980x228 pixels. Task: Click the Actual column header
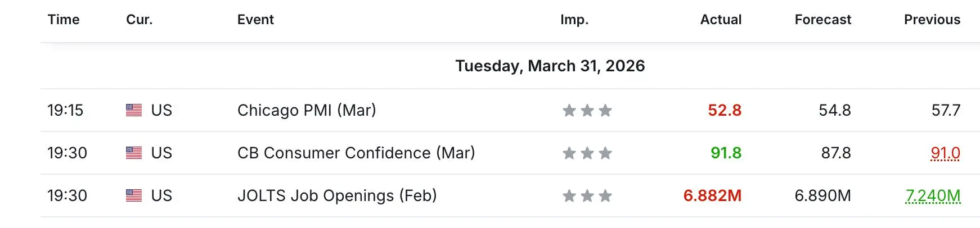tap(721, 20)
